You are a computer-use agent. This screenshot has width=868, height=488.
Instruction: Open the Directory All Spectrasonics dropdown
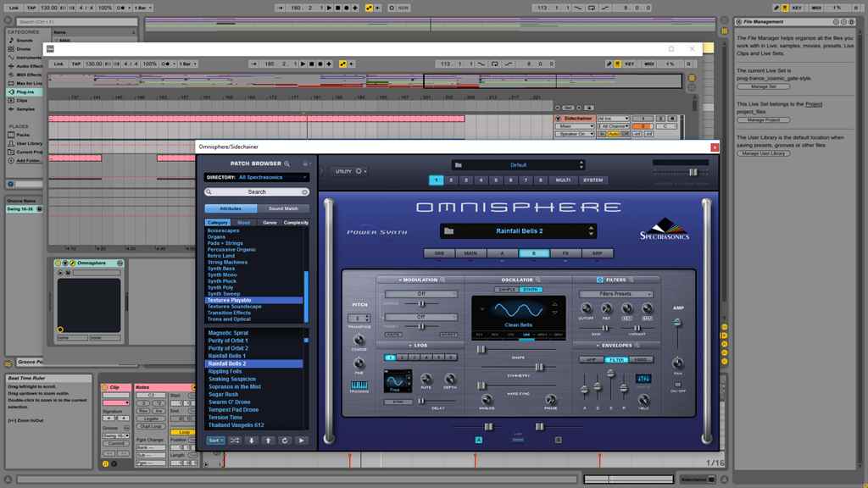pyautogui.click(x=257, y=178)
